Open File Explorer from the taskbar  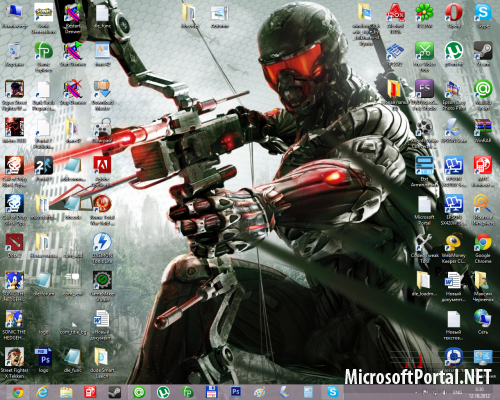66,392
